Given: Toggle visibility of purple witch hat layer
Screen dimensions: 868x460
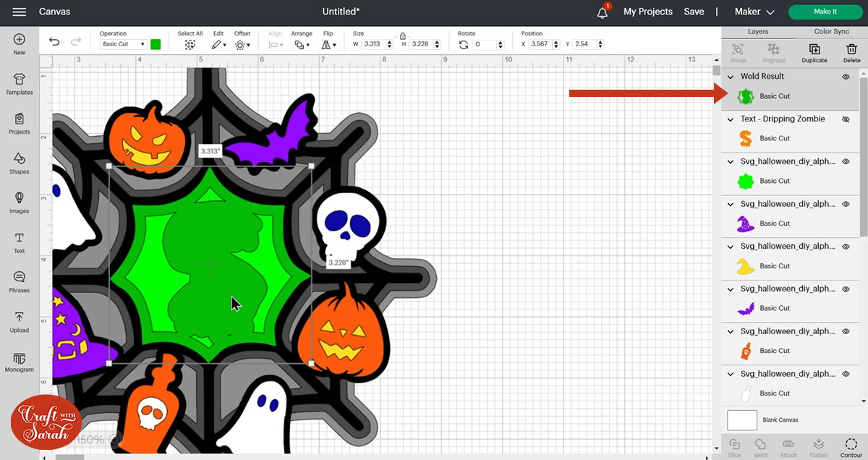Looking at the screenshot, I should [846, 204].
